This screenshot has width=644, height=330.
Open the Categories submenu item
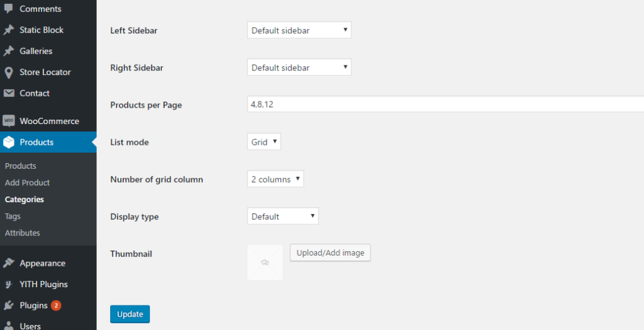25,200
